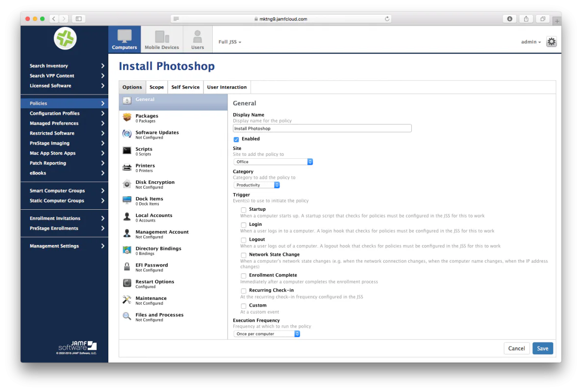Check the Custom trigger checkbox
Image resolution: width=582 pixels, height=392 pixels.
pos(244,306)
